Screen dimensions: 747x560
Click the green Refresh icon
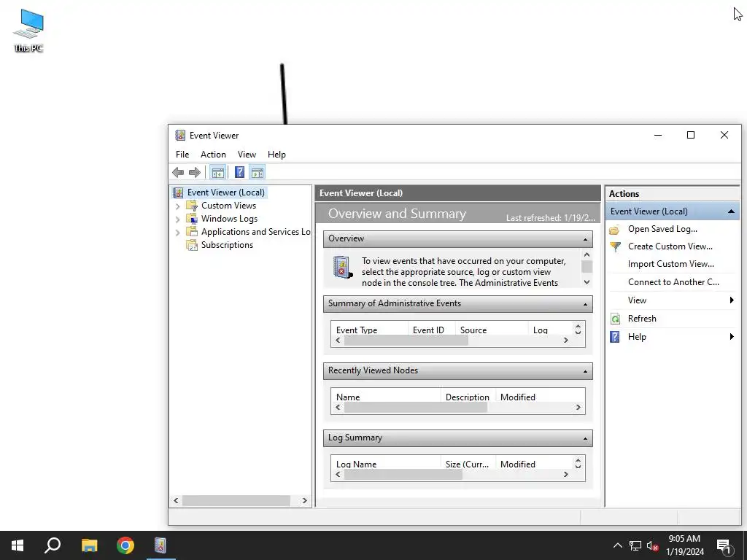(x=615, y=319)
